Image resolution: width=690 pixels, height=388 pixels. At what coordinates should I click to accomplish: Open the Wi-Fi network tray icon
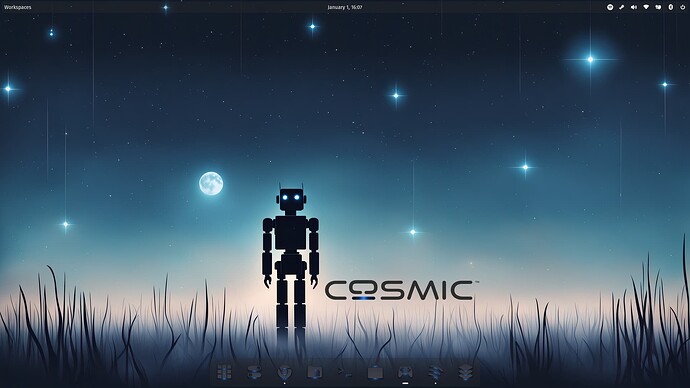(x=646, y=7)
